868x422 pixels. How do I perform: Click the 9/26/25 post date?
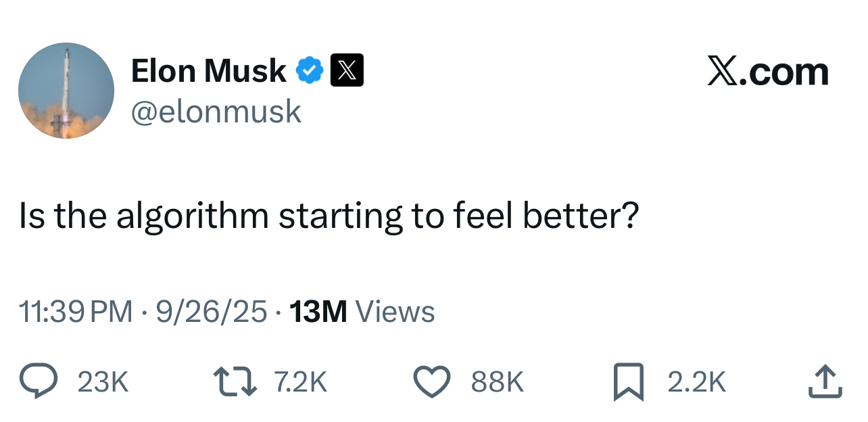pos(212,312)
